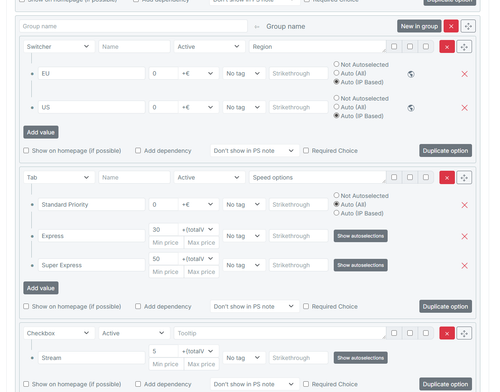Enable Add dependency under Region option
500x392 pixels.
[x=138, y=151]
